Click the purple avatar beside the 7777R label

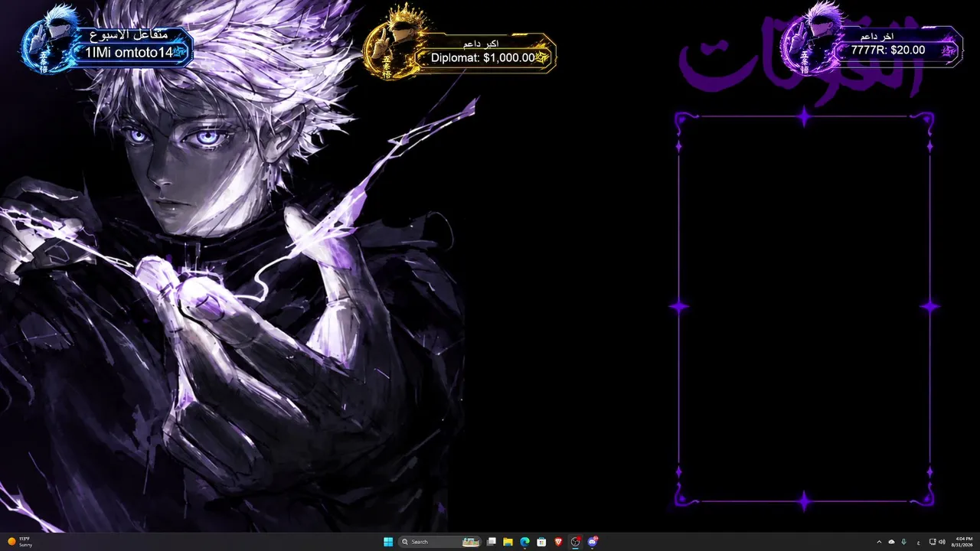810,38
